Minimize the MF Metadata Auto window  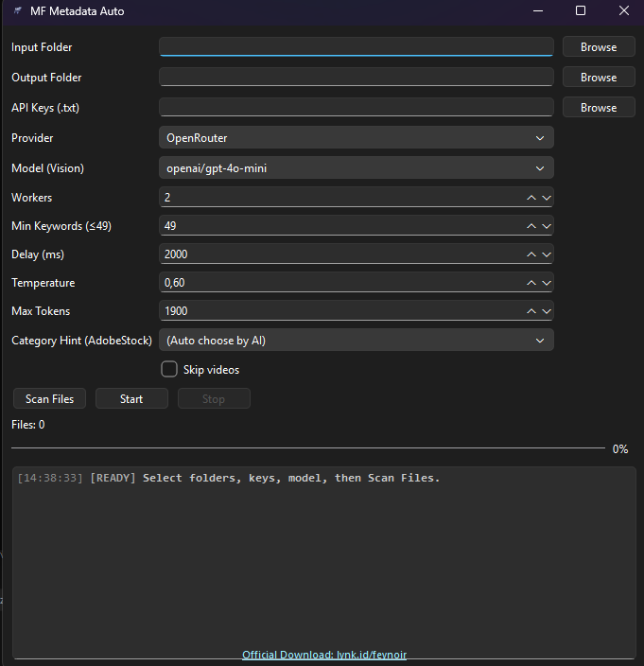(x=538, y=10)
